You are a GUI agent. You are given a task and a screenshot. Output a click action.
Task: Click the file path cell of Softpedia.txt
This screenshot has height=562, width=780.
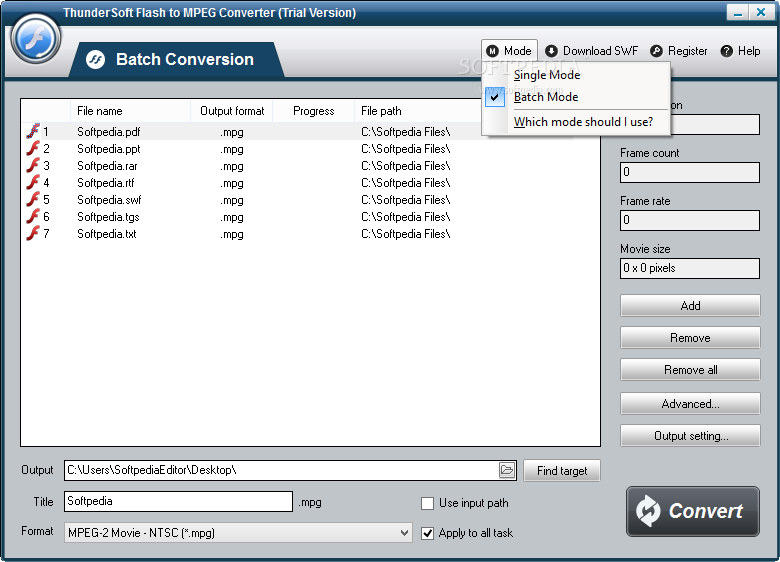pos(405,234)
